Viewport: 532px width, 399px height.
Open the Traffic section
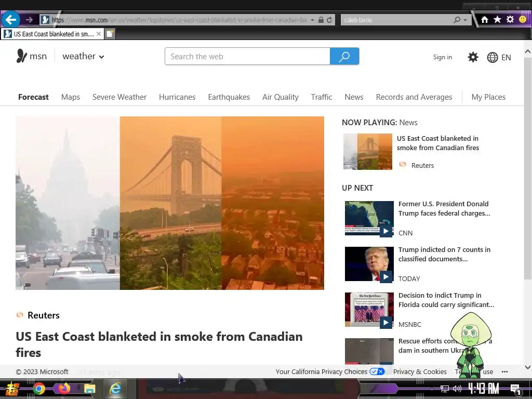coord(321,97)
